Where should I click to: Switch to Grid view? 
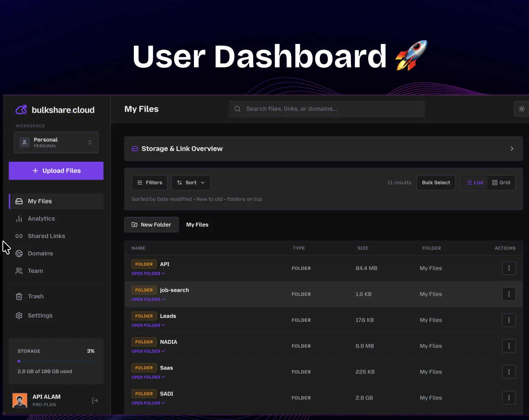pyautogui.click(x=501, y=182)
